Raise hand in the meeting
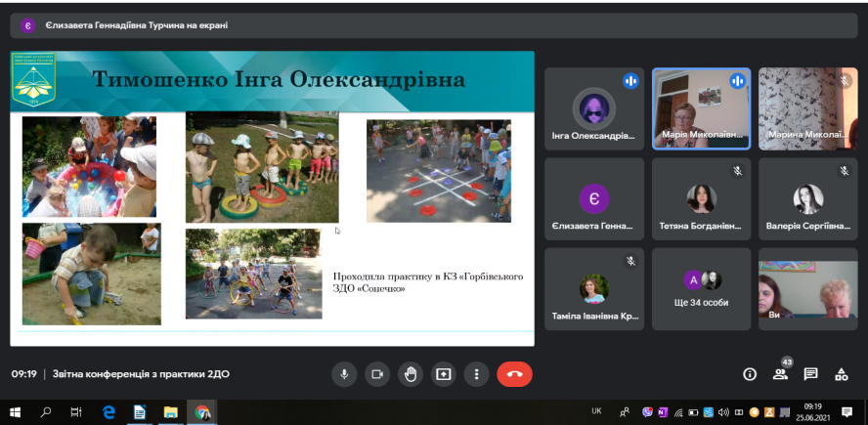Image resolution: width=868 pixels, height=425 pixels. point(411,373)
